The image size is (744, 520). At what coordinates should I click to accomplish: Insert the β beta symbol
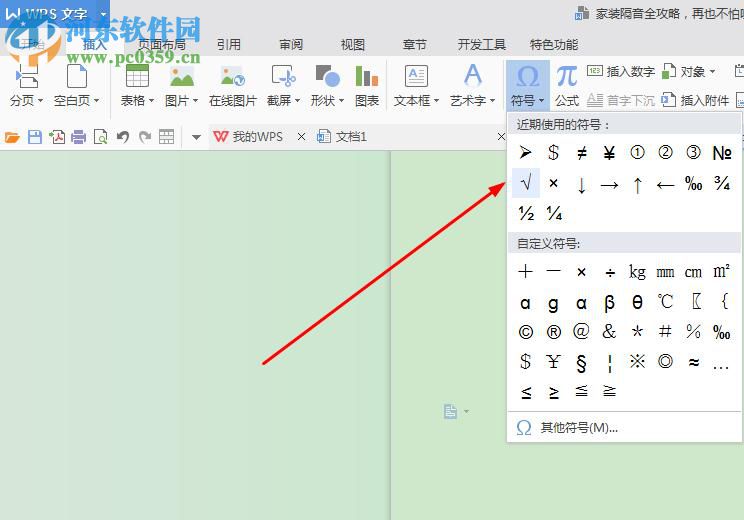point(609,303)
